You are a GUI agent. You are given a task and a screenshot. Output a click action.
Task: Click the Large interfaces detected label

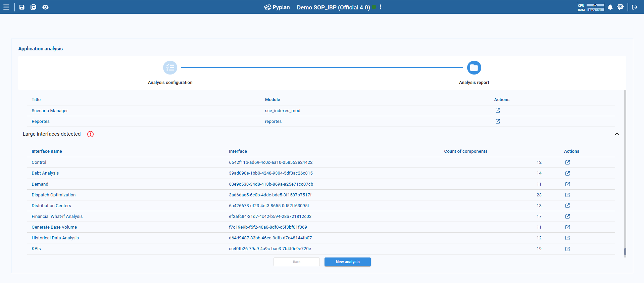click(x=52, y=134)
